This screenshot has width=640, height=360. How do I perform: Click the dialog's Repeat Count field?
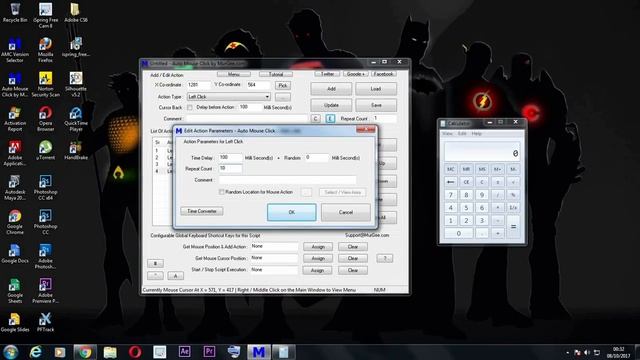pos(231,168)
